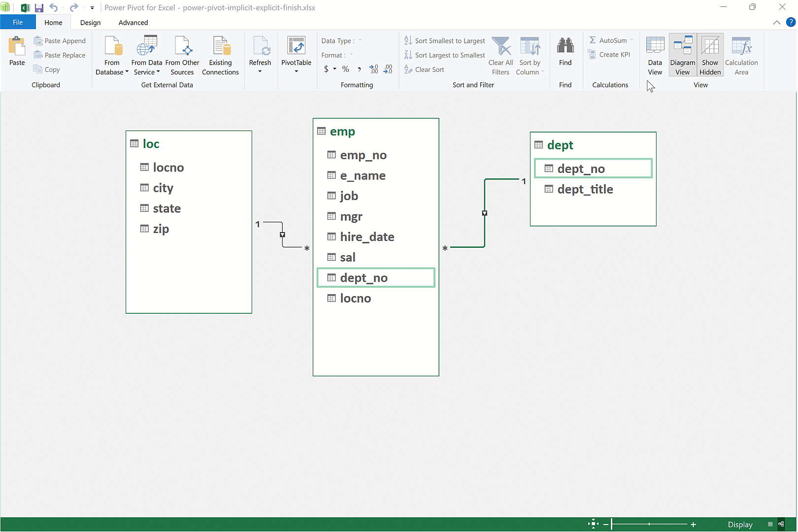Click Fit to Screen icon in status bar
This screenshot has height=532, width=798.
click(x=593, y=524)
